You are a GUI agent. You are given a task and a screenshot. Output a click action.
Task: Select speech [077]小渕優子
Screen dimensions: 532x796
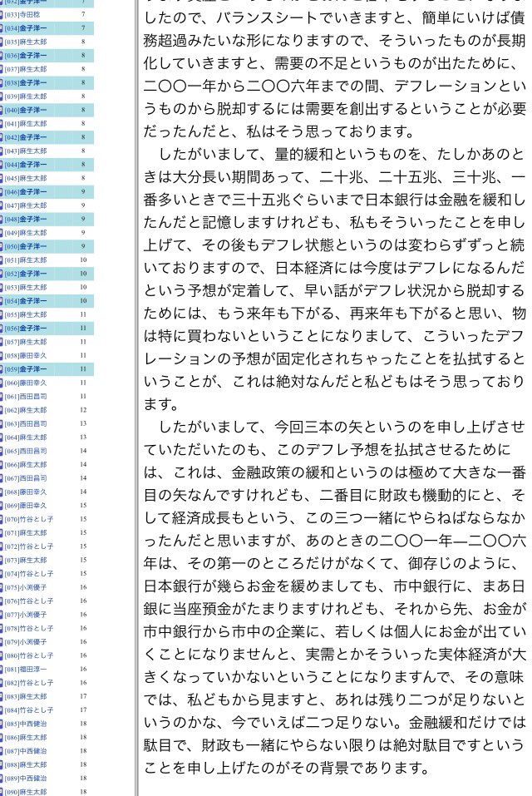coord(26,616)
